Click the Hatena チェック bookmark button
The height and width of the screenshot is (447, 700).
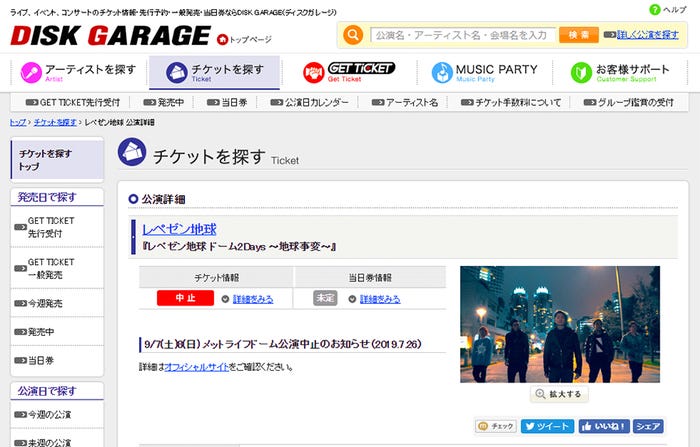click(496, 426)
